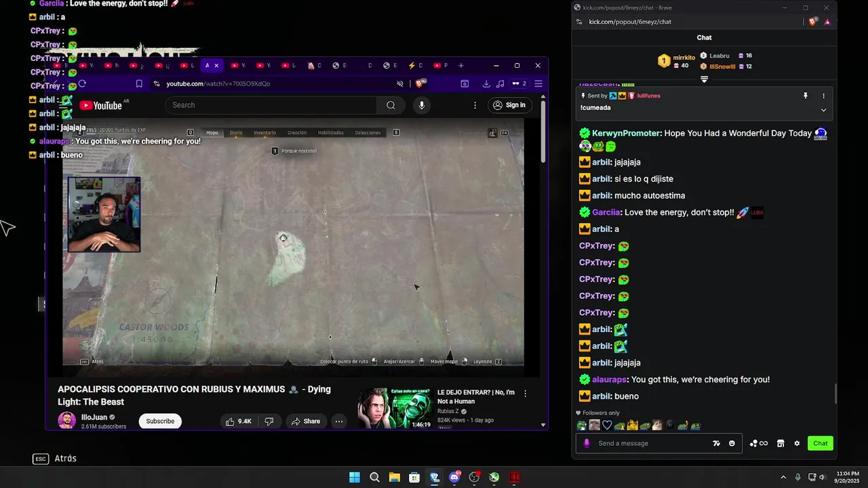Viewport: 868px width, 488px height.
Task: Click the YouTube search magnifier button
Action: [x=391, y=105]
